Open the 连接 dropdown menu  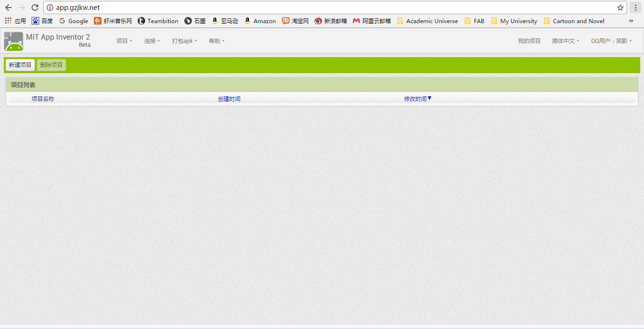[152, 41]
